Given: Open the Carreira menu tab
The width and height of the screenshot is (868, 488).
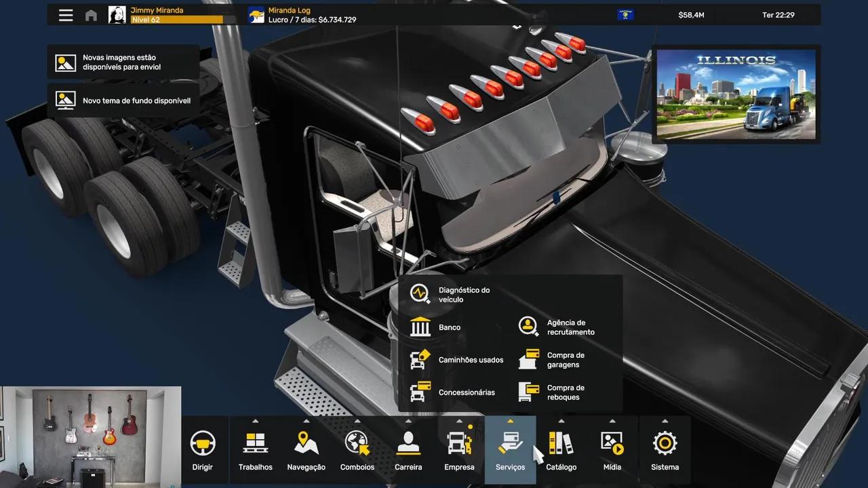Looking at the screenshot, I should tap(408, 450).
